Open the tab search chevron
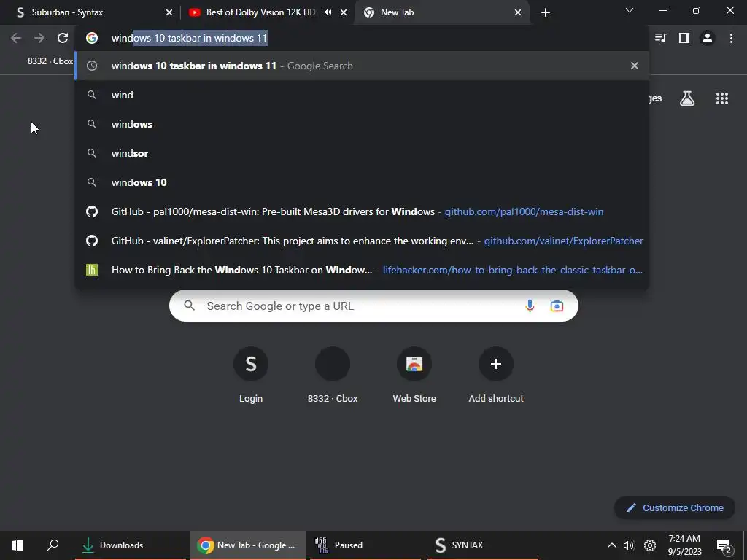Screen dimensions: 747x560 pos(630,10)
